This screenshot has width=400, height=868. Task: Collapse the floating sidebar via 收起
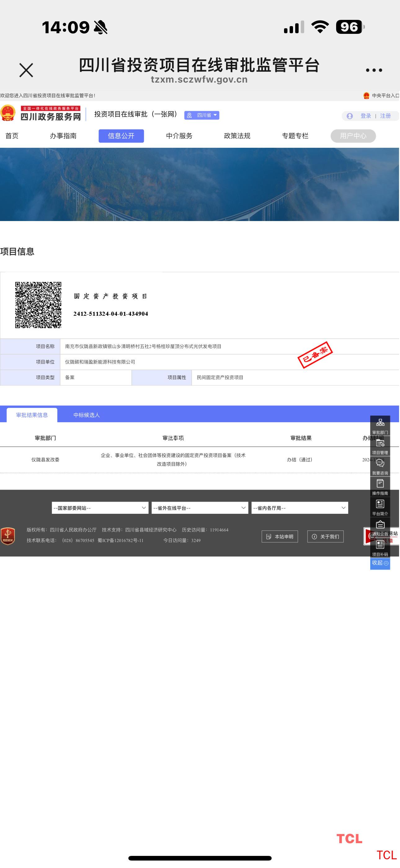pyautogui.click(x=380, y=563)
